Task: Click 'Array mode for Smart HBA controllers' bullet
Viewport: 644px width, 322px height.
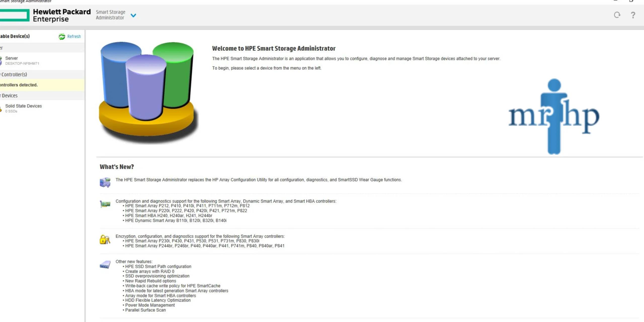Action: coord(160,296)
